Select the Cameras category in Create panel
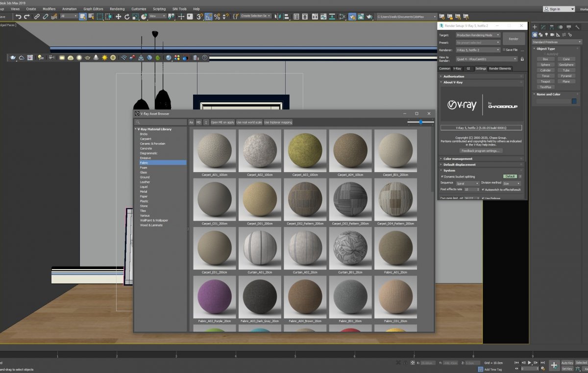This screenshot has height=373, width=588. (553, 35)
